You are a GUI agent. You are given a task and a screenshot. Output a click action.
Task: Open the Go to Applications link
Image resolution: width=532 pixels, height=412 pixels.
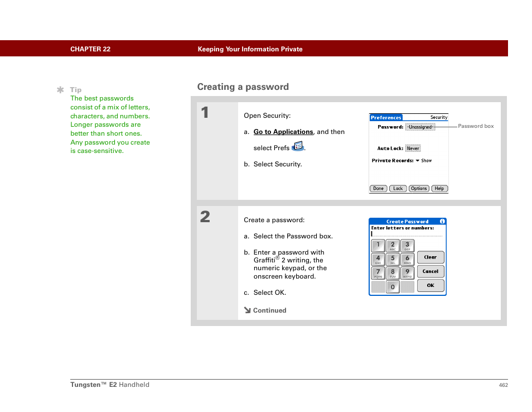pyautogui.click(x=283, y=132)
